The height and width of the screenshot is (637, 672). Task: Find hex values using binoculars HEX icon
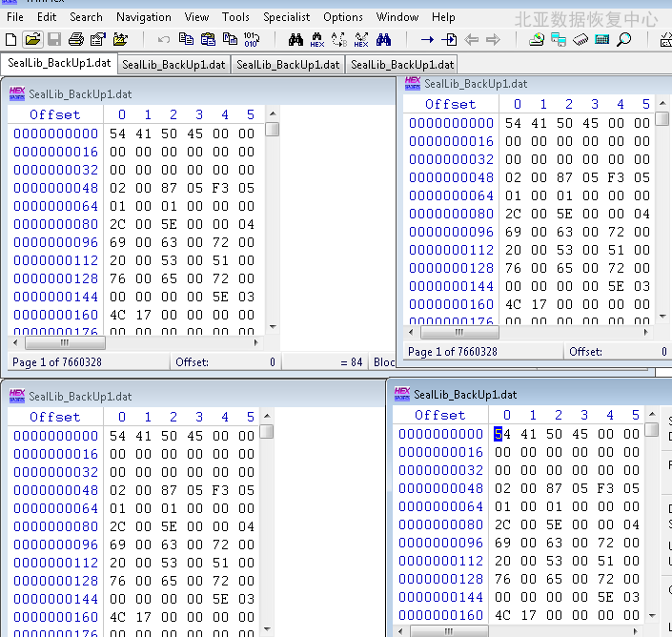[317, 40]
